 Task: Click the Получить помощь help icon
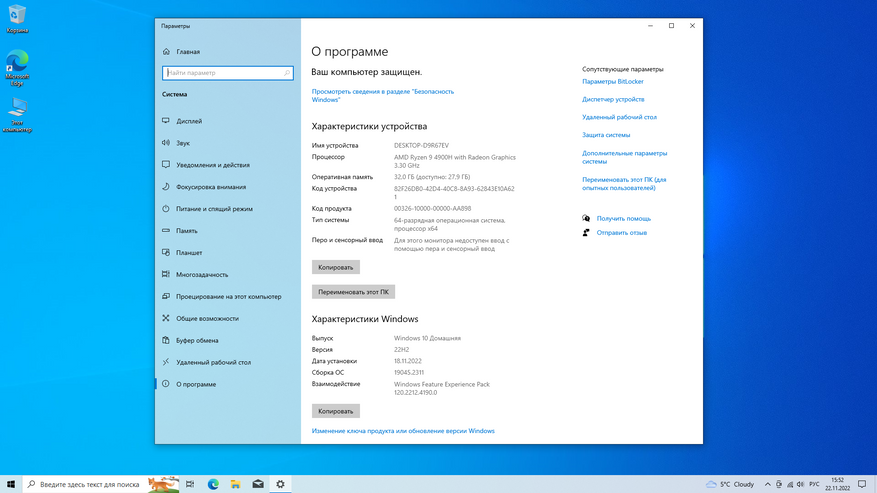586,218
